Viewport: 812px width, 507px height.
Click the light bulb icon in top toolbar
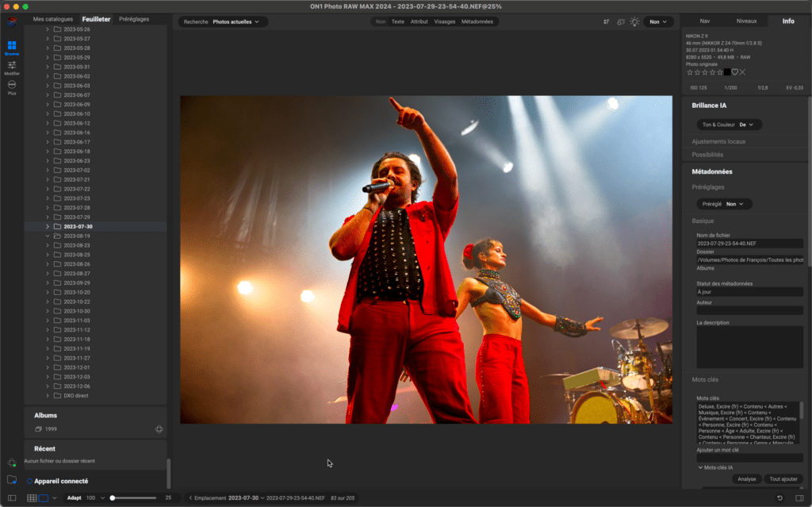pos(634,21)
